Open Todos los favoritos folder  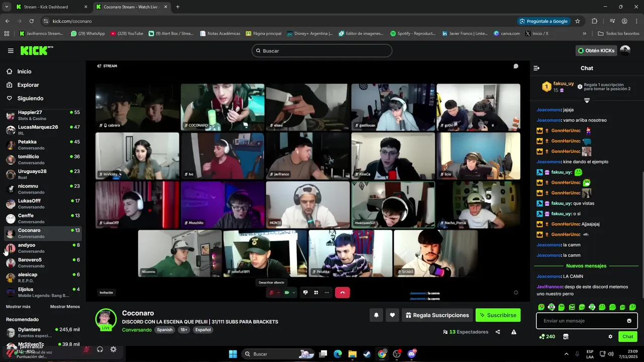(x=618, y=34)
